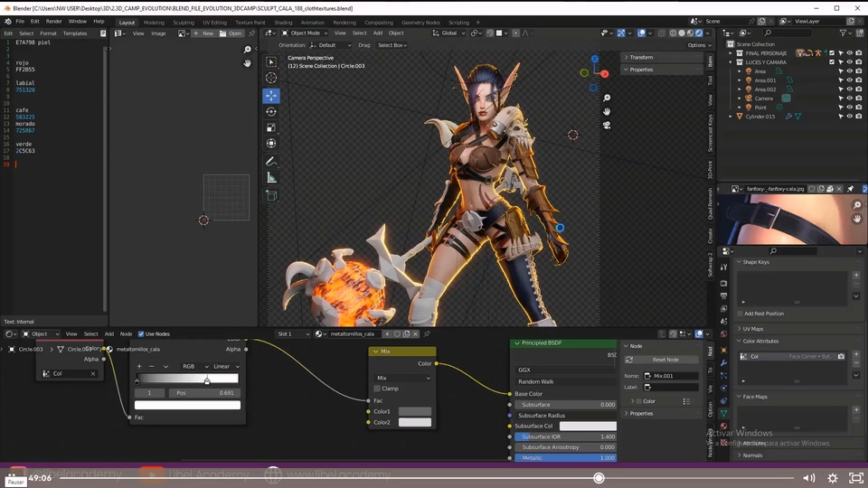The height and width of the screenshot is (488, 868).
Task: Enable Clamp on the Mix node
Action: coord(378,389)
